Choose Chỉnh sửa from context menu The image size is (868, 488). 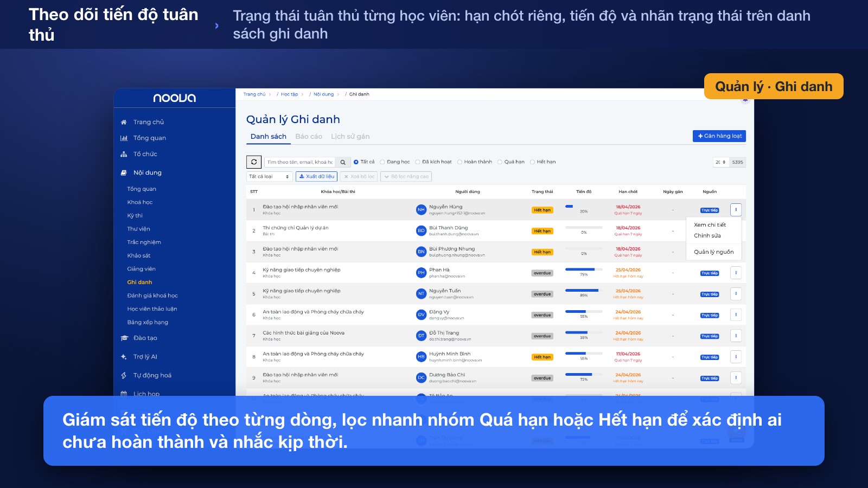click(x=707, y=236)
